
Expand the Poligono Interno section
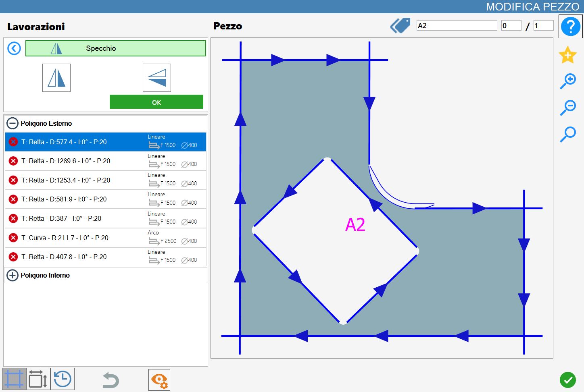pyautogui.click(x=13, y=275)
